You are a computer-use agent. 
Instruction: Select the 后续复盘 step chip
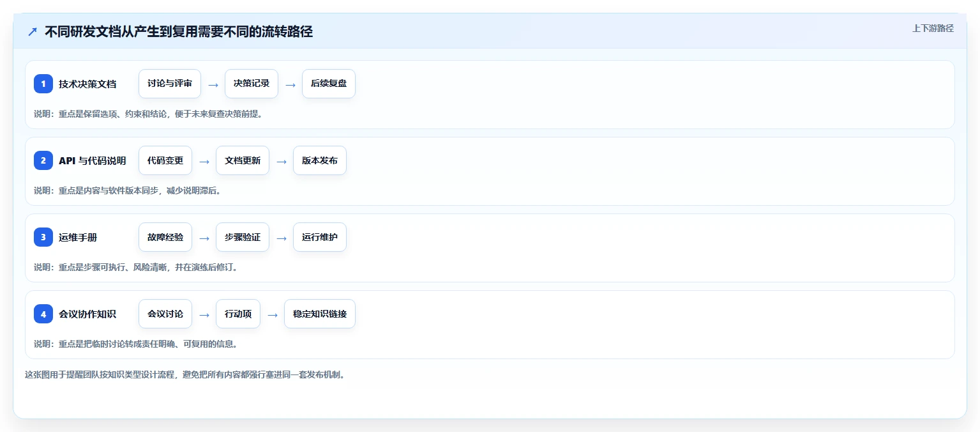click(329, 84)
